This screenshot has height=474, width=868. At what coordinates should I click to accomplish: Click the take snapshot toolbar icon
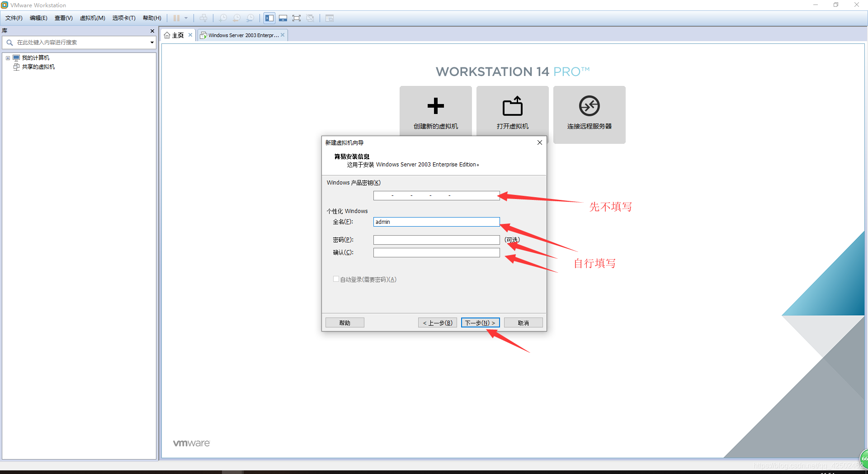pyautogui.click(x=223, y=18)
